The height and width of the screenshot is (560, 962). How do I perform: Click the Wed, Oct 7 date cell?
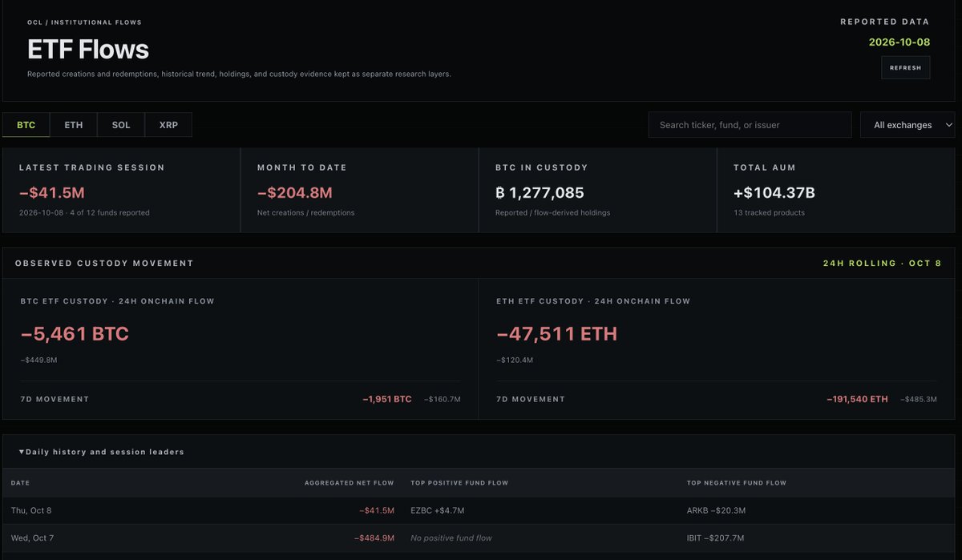31,538
